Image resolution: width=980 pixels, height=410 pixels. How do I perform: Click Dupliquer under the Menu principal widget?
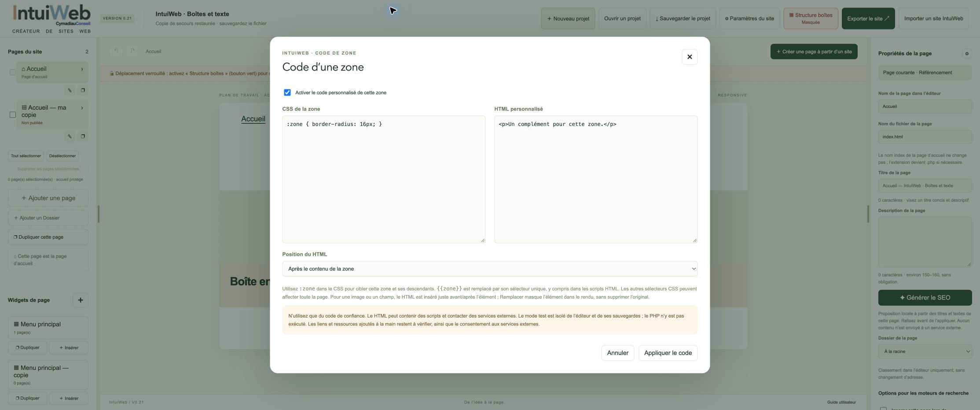pyautogui.click(x=28, y=347)
